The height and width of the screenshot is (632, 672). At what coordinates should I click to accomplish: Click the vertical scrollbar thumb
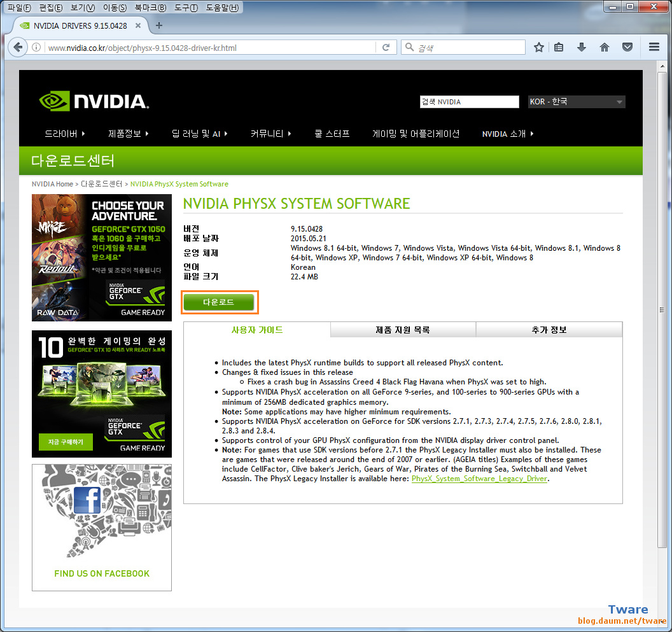662,309
